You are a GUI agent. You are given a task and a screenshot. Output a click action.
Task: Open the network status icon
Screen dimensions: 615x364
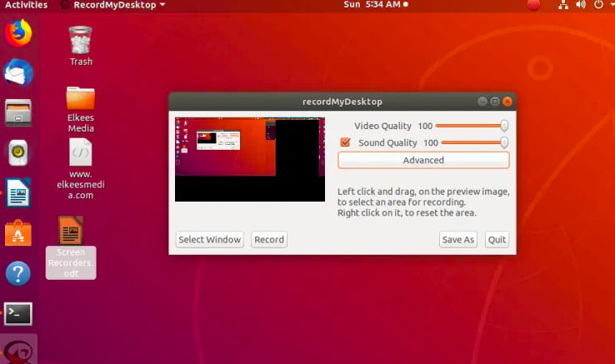tap(563, 5)
